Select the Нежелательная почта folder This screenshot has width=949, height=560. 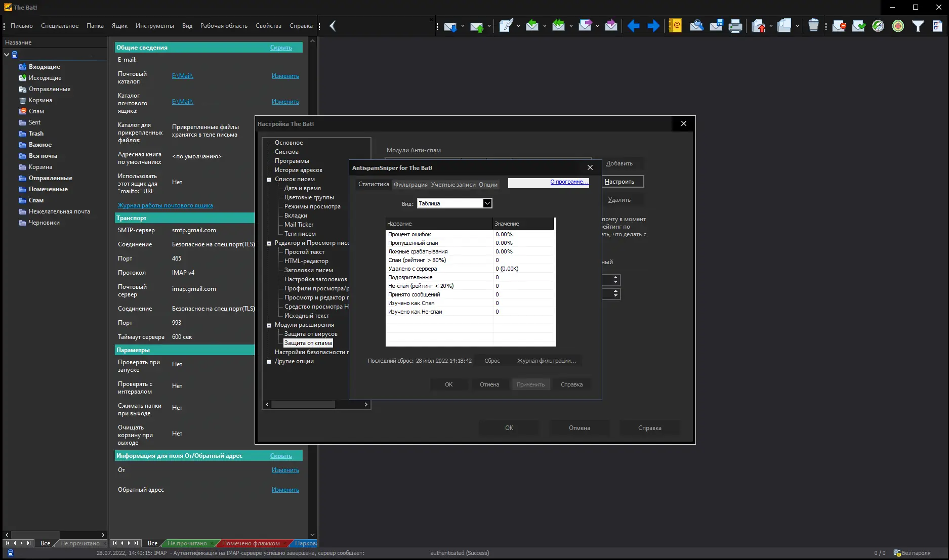[x=59, y=211]
